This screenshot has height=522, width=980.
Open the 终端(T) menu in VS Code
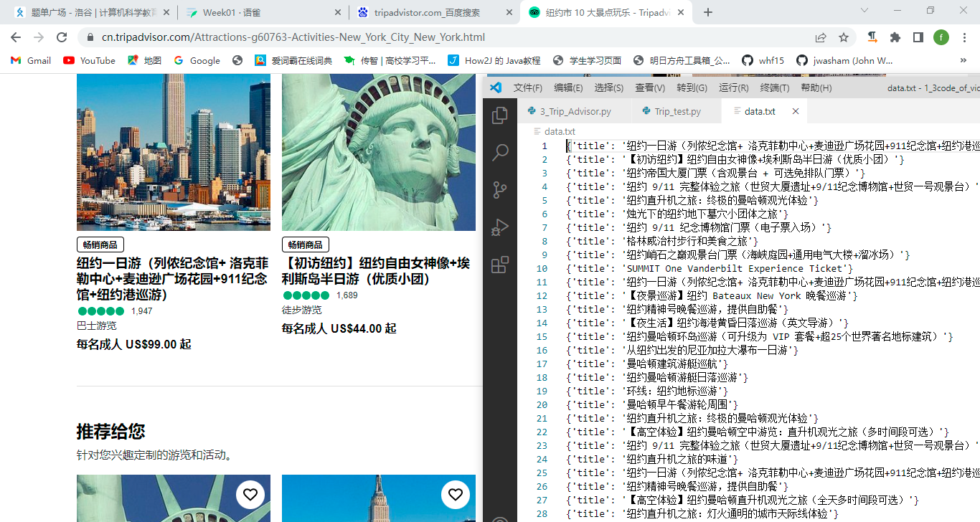[775, 87]
